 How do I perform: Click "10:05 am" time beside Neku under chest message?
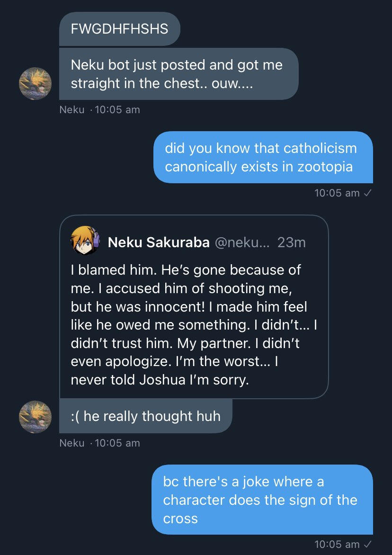click(x=117, y=110)
